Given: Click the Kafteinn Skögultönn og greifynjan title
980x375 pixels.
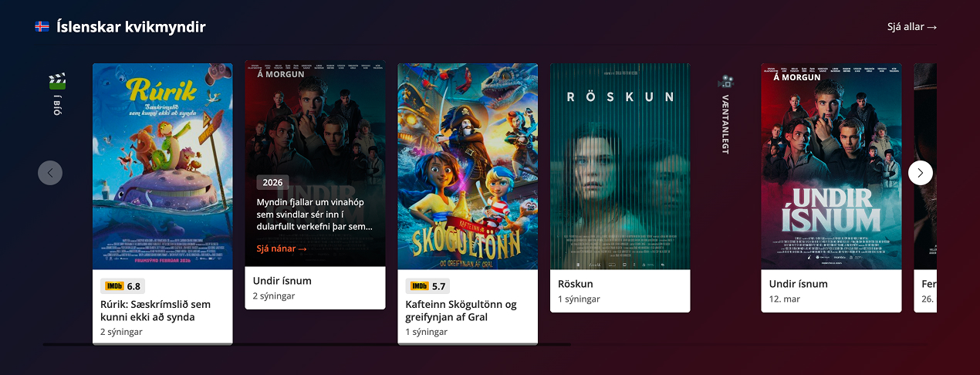Looking at the screenshot, I should (461, 310).
